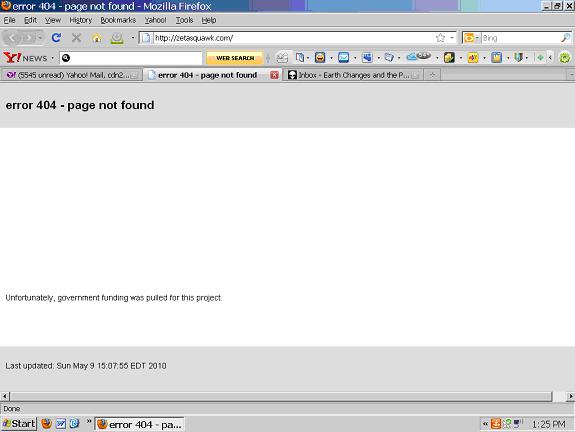Close the error 404 tab
This screenshot has height=432, width=575.
click(x=274, y=75)
